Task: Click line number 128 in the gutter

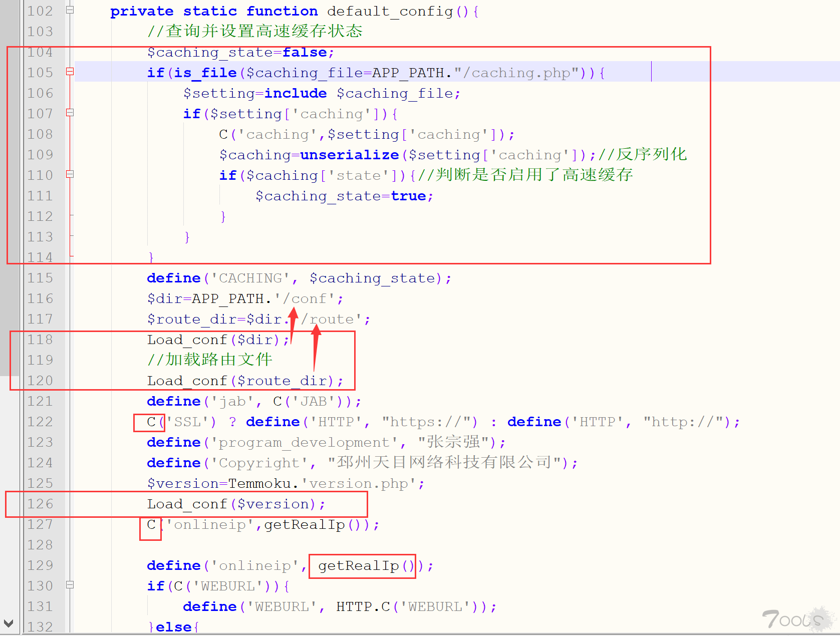Action: [x=40, y=545]
